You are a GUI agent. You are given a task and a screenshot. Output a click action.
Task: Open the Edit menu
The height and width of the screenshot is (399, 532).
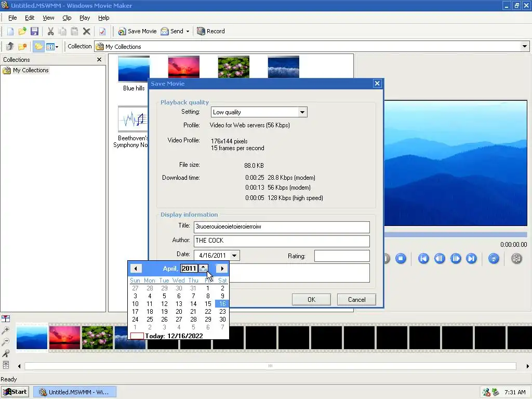[x=30, y=18]
